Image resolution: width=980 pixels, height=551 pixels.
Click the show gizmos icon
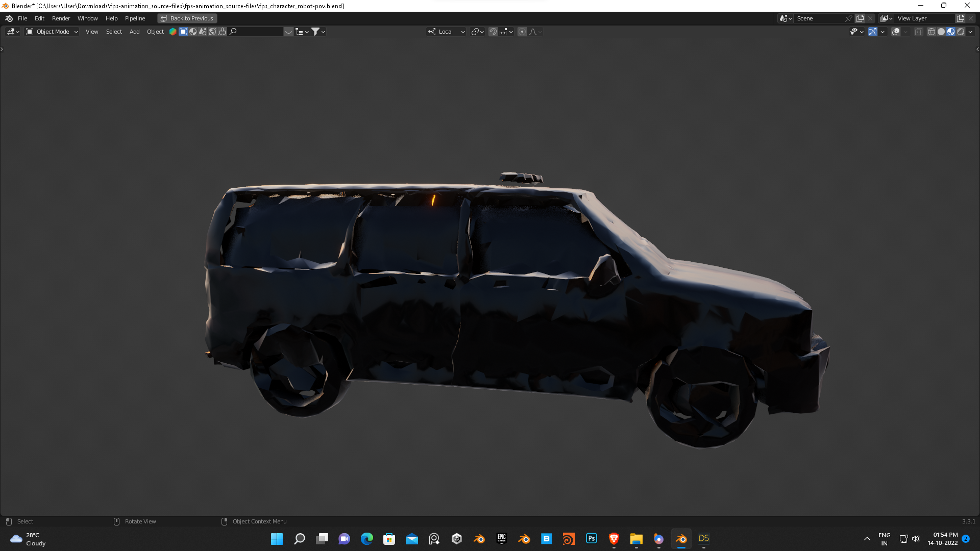(x=872, y=32)
